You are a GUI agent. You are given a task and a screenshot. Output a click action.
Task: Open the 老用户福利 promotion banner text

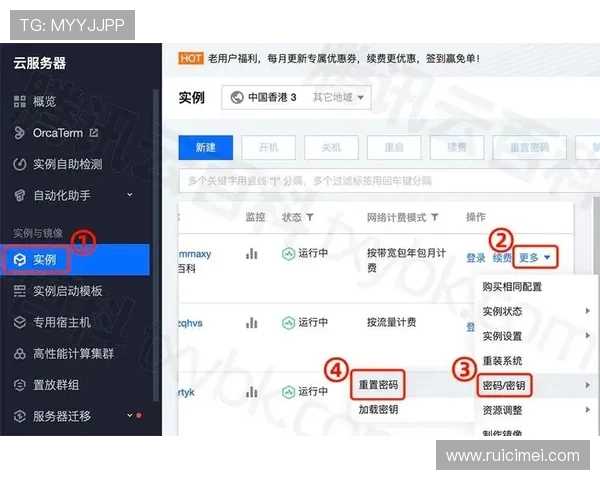[x=343, y=59]
